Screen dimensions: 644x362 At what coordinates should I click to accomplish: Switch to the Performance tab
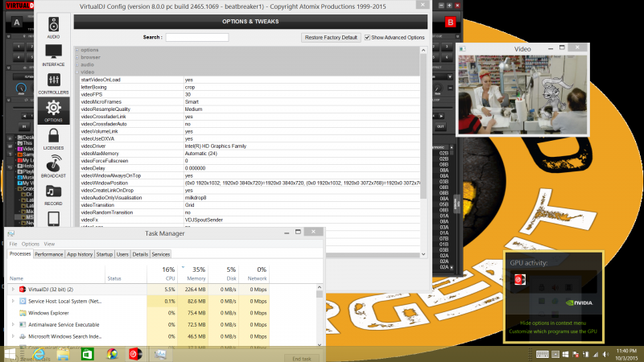coord(49,254)
